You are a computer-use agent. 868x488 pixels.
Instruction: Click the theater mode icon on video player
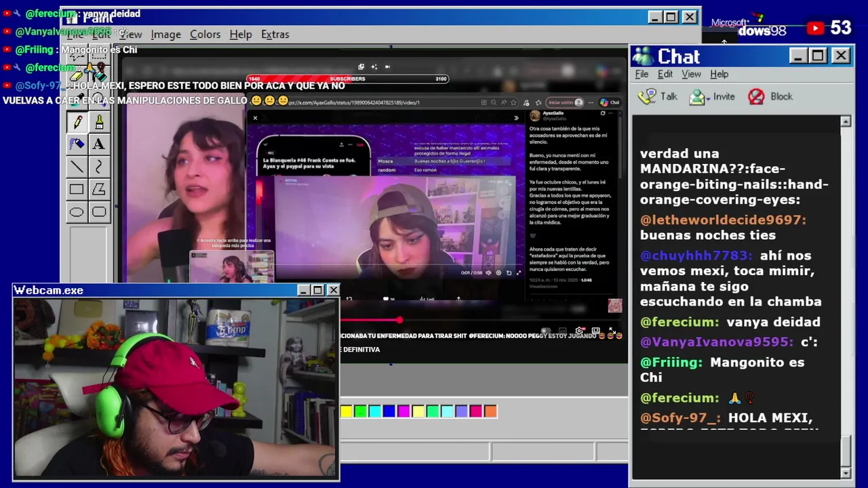point(595,331)
